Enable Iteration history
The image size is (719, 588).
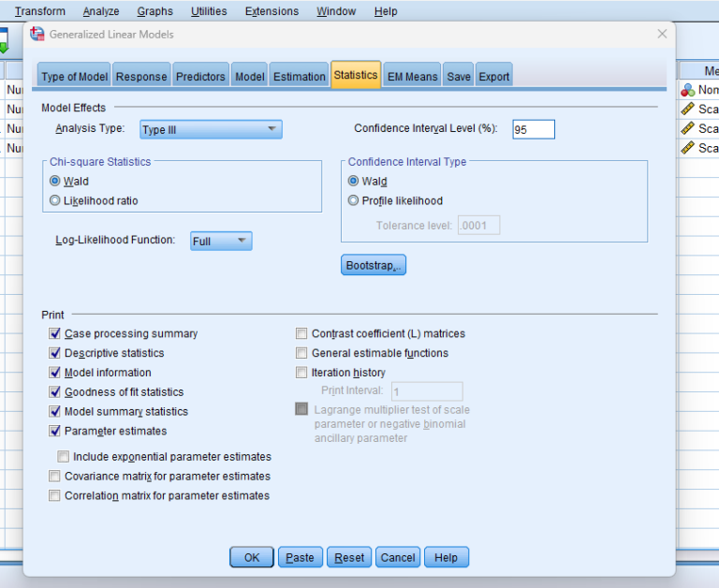point(301,373)
